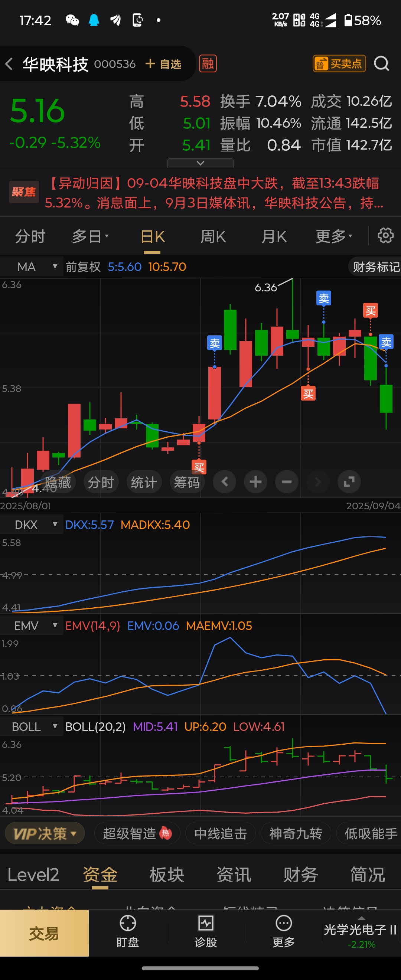Image resolution: width=401 pixels, height=980 pixels.
Task: Open the EMV indicator dropdown
Action: click(x=32, y=625)
